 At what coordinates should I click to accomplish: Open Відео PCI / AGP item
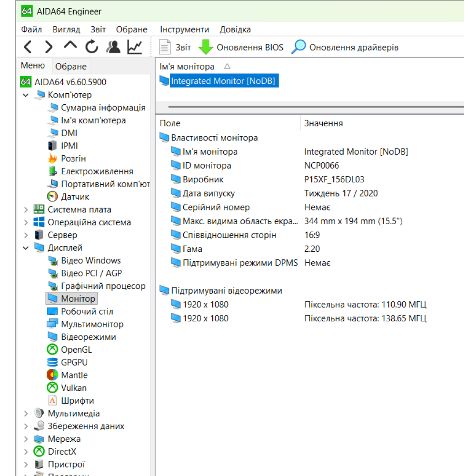click(85, 273)
